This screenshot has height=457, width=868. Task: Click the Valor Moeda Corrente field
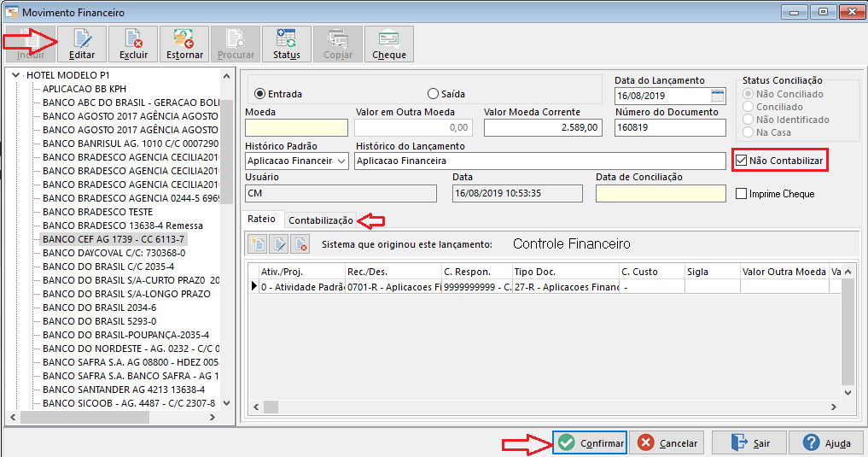click(543, 127)
